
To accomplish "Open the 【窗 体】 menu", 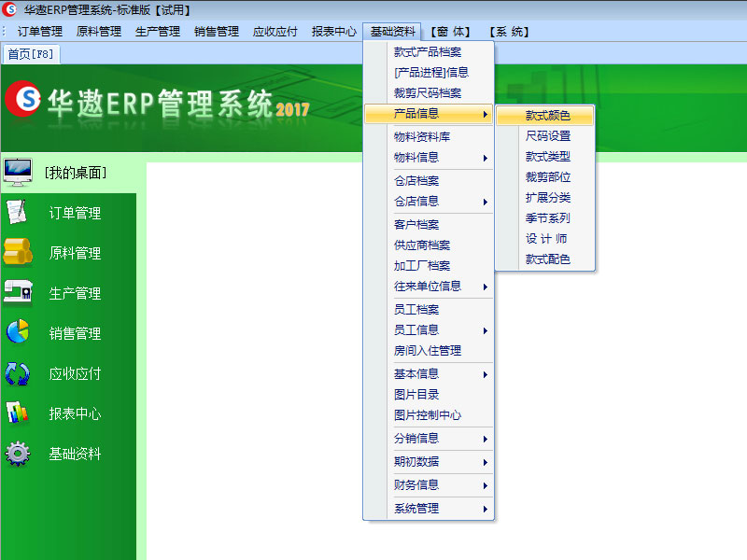I will pos(450,32).
